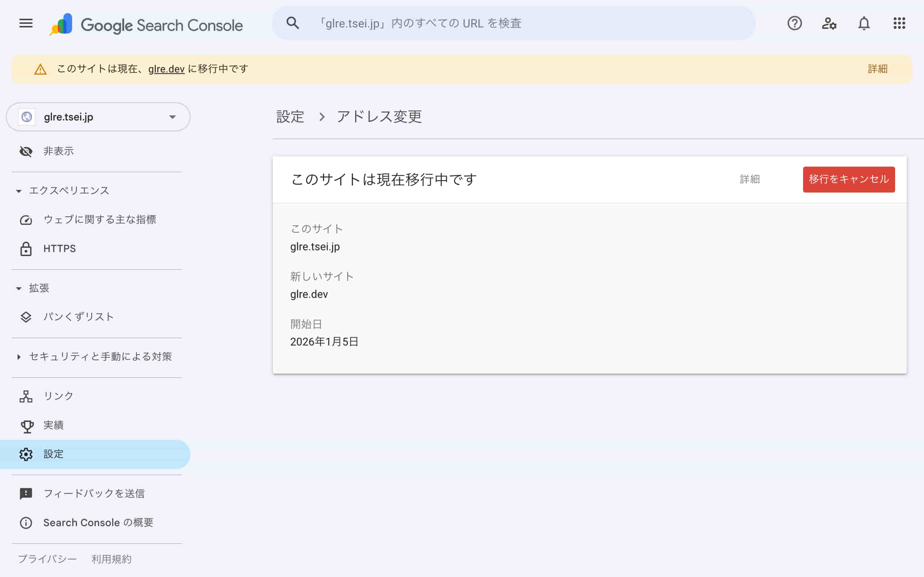Click 詳細 inside the migration card
924x577 pixels.
(750, 179)
